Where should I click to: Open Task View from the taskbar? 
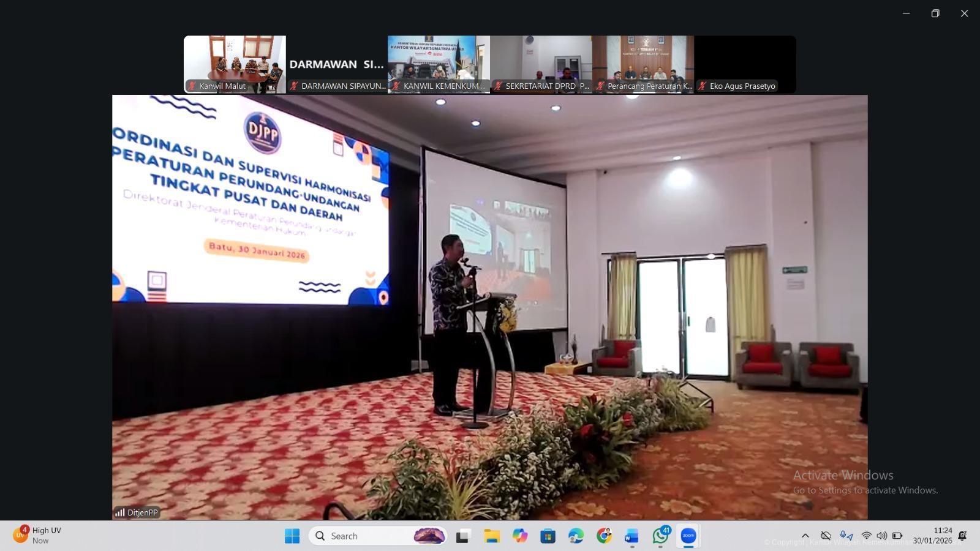pos(463,536)
